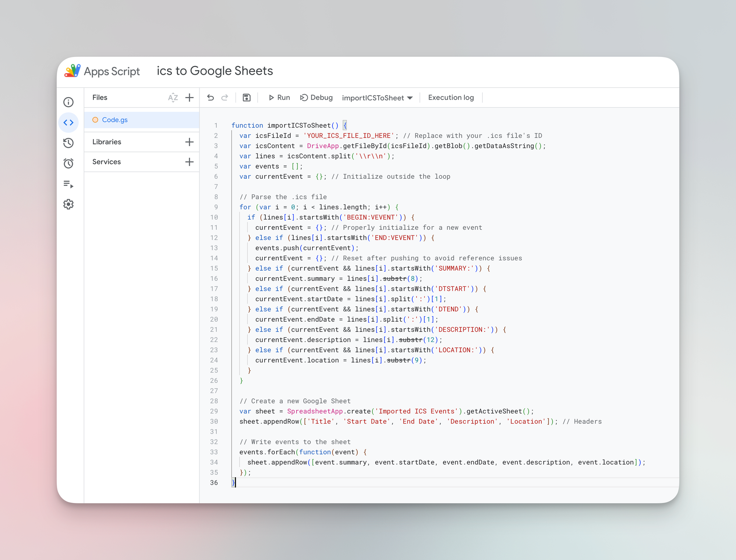The height and width of the screenshot is (560, 736).
Task: Run the selected function
Action: tap(279, 97)
